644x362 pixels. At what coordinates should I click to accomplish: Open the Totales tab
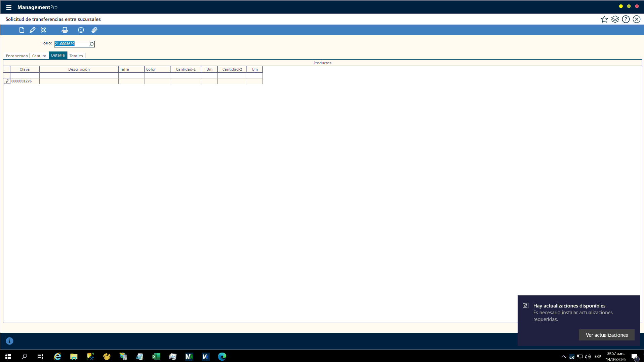click(x=76, y=56)
